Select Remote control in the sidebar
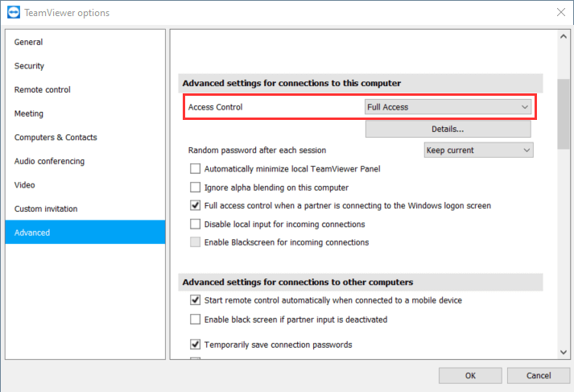The image size is (574, 392). (43, 90)
